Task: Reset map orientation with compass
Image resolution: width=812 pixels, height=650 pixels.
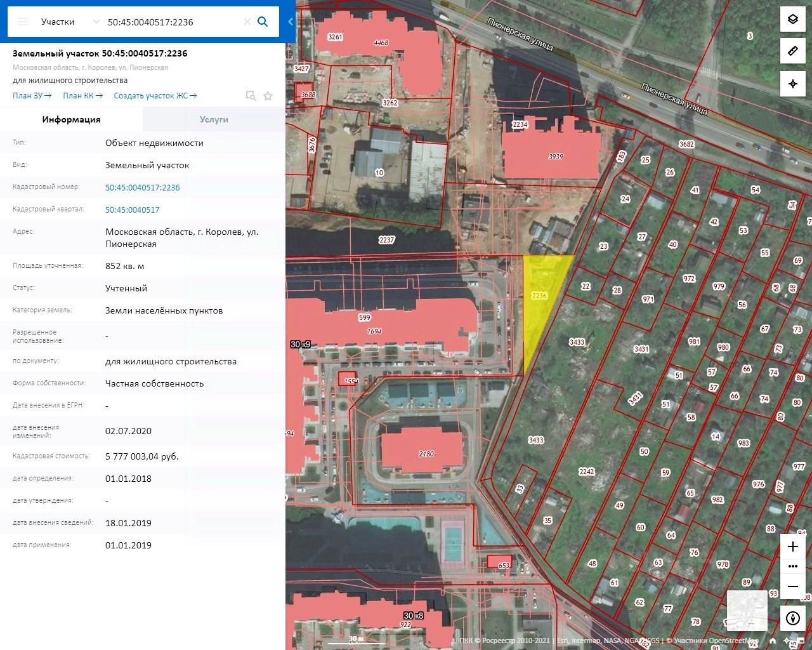Action: 792,618
